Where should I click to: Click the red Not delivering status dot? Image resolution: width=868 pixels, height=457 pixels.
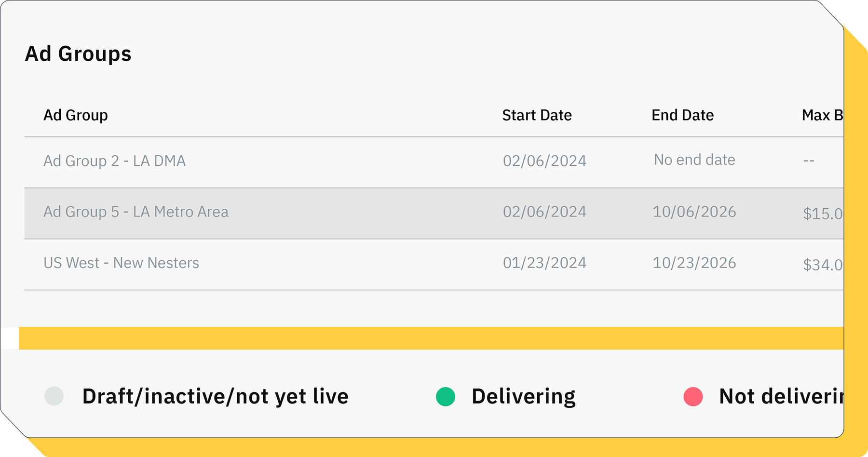[693, 397]
